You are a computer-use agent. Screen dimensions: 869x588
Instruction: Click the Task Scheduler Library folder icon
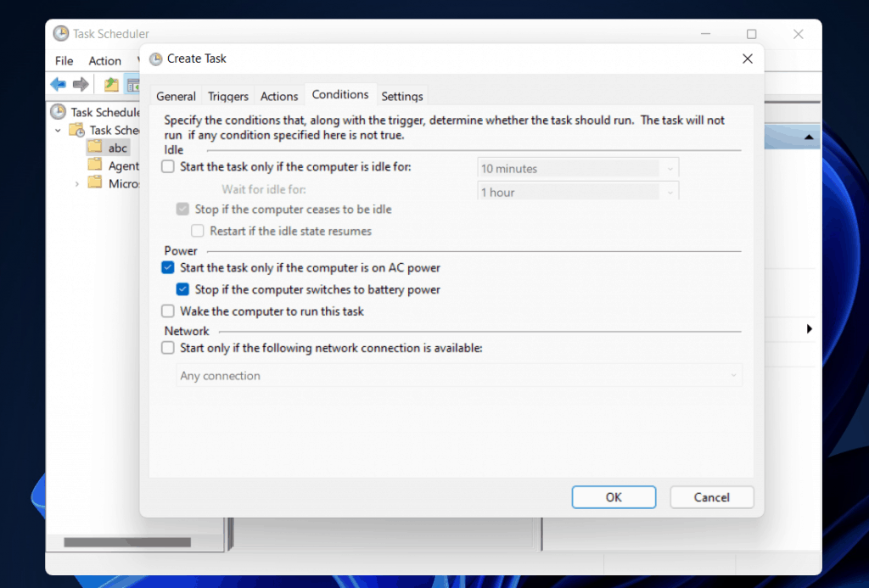click(x=77, y=130)
